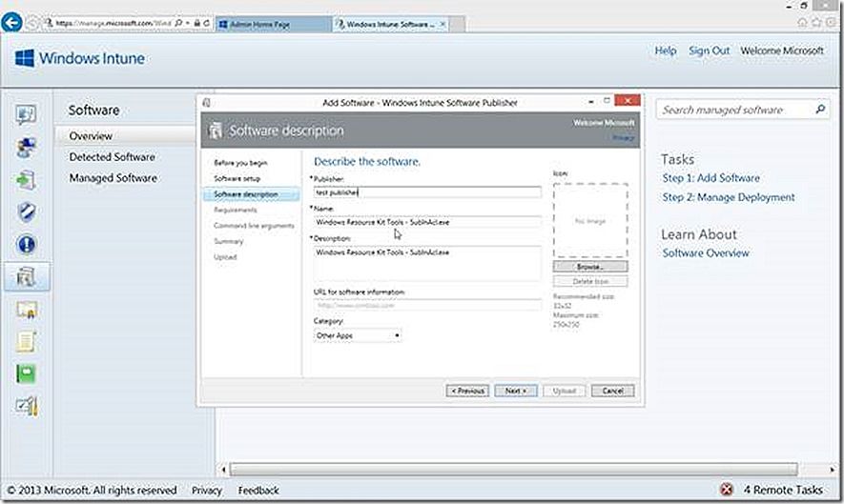Click into the Description text area
844x504 pixels.
427,263
